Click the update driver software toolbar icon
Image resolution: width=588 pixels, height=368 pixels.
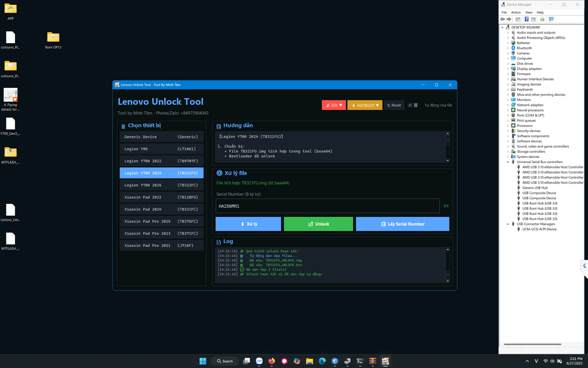click(542, 19)
